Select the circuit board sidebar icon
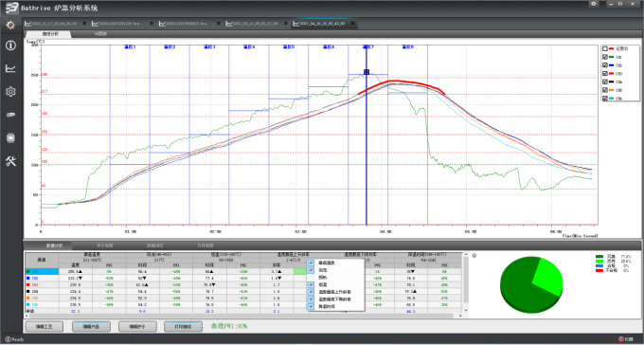The height and width of the screenshot is (345, 644). pyautogui.click(x=10, y=137)
